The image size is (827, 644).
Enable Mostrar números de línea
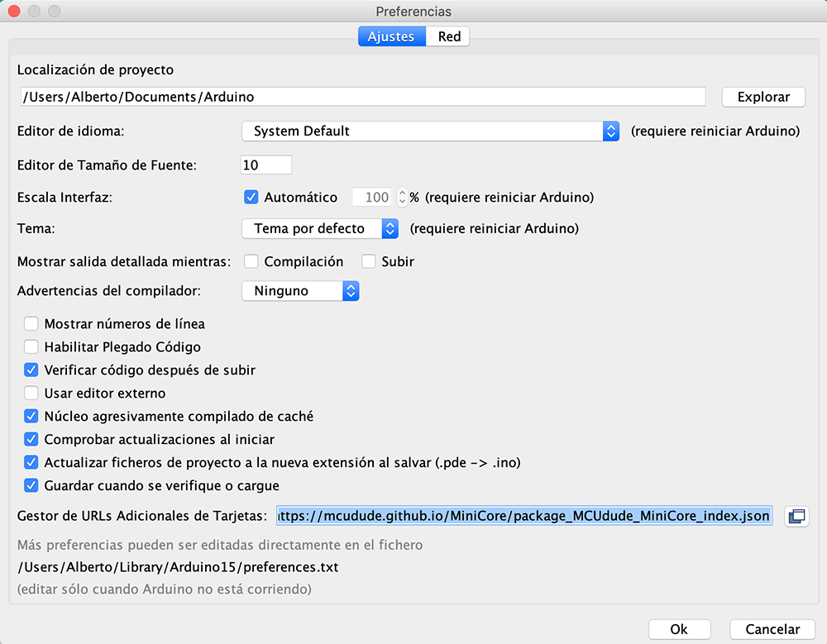pos(31,324)
